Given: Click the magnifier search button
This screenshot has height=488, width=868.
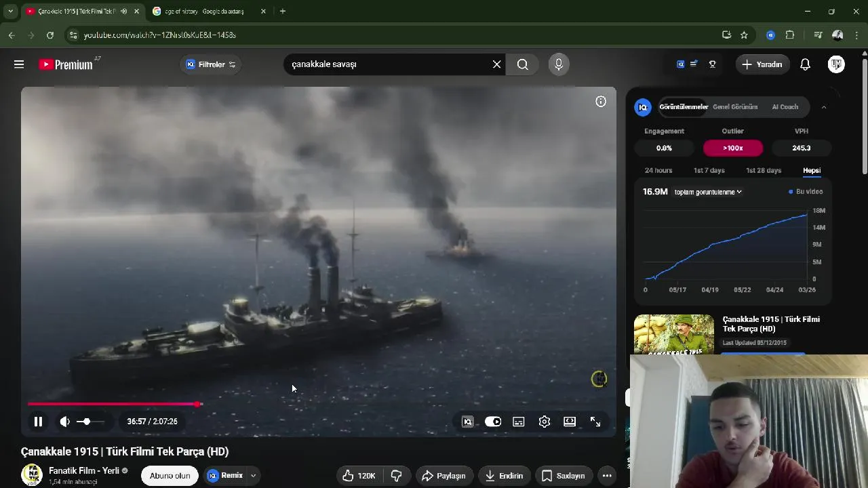Looking at the screenshot, I should tap(522, 64).
